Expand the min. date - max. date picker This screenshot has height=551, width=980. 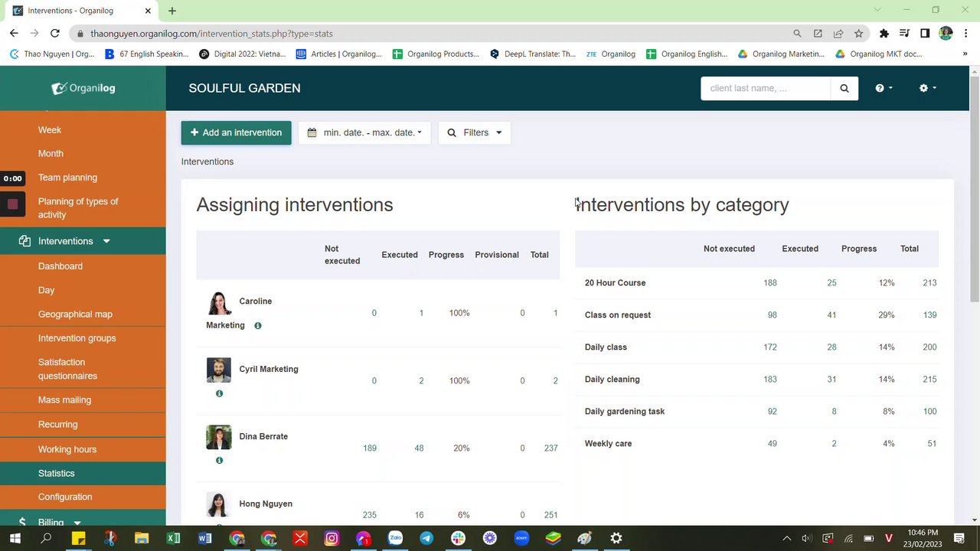tap(364, 132)
